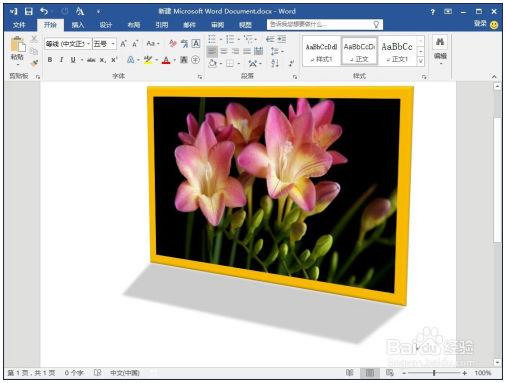
Task: Toggle align right button
Action: pos(235,51)
